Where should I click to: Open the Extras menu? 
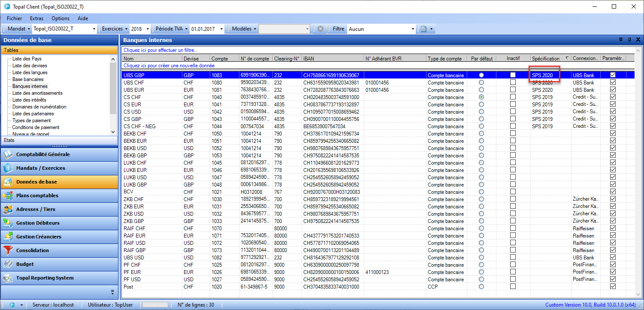pyautogui.click(x=36, y=18)
